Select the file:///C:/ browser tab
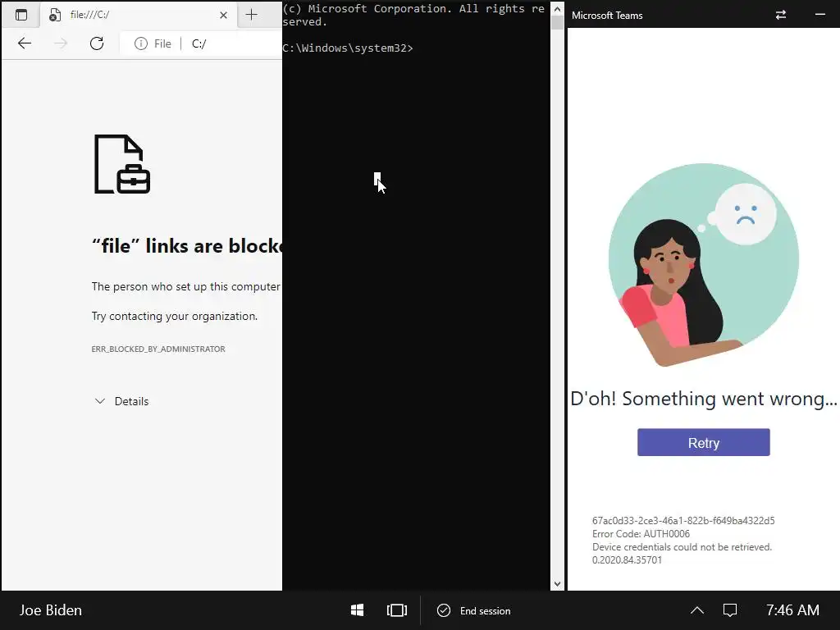840x630 pixels. tap(139, 15)
